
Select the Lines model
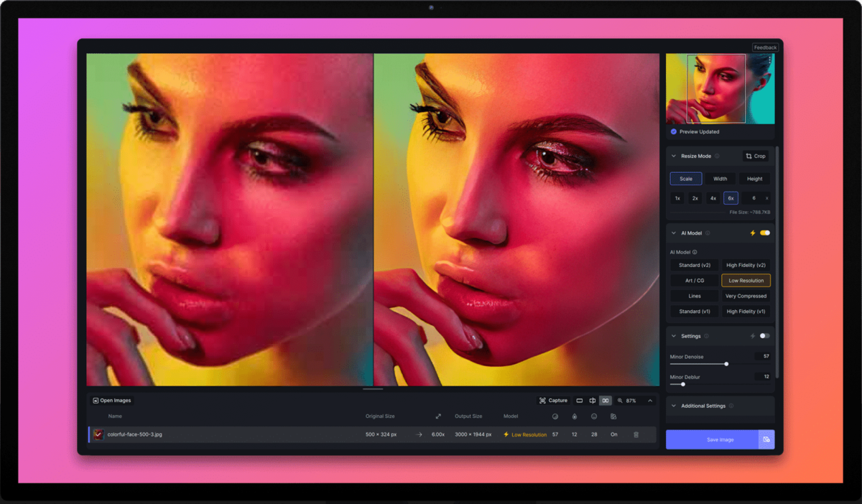(x=695, y=296)
